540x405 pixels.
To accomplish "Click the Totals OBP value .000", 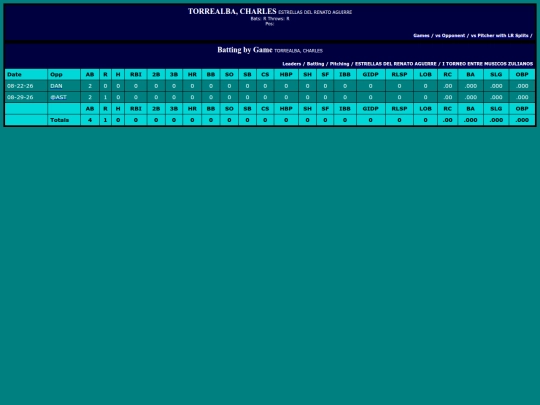I will (522, 120).
